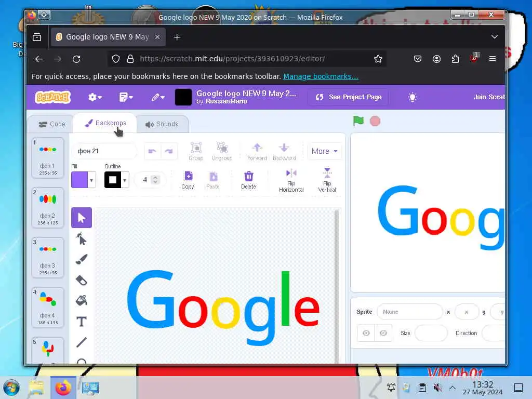This screenshot has height=399, width=532.
Task: Switch to the Sounds tab
Action: pyautogui.click(x=162, y=124)
